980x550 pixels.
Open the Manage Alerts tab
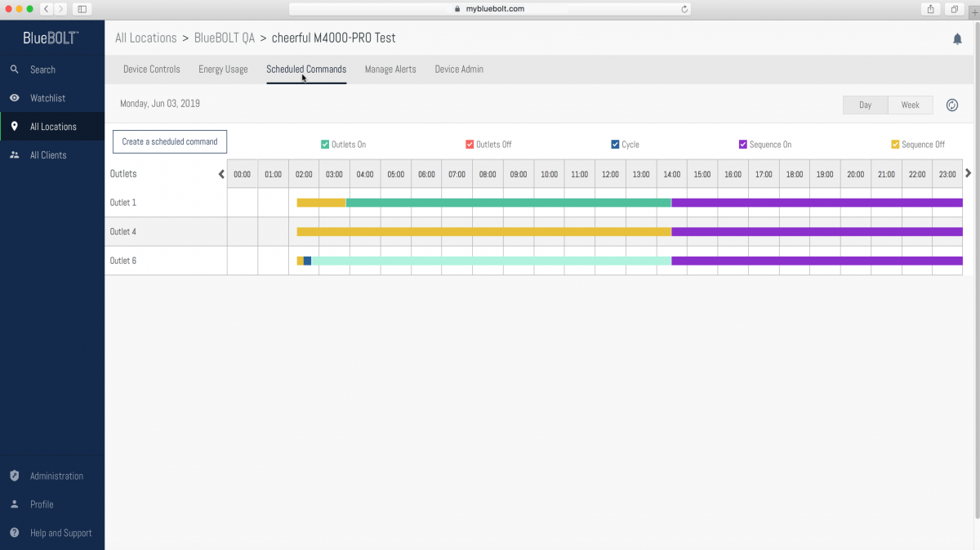pos(390,69)
